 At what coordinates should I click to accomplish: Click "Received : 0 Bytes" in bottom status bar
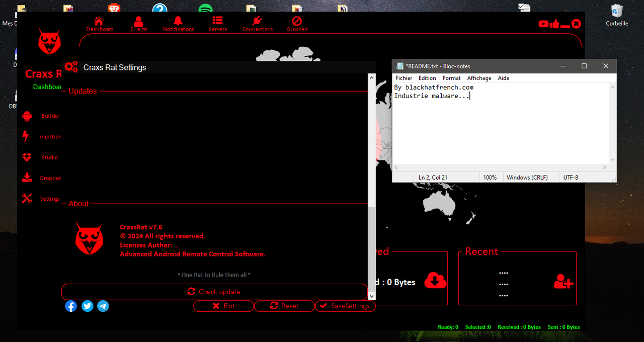pyautogui.click(x=519, y=327)
